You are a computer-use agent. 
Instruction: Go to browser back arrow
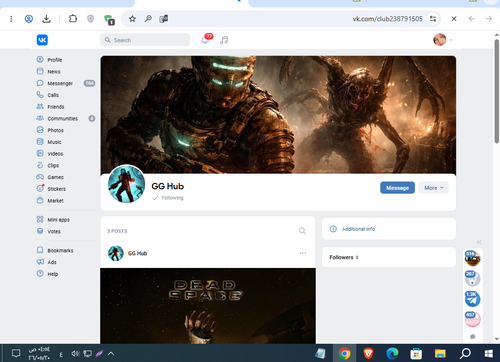(x=471, y=19)
